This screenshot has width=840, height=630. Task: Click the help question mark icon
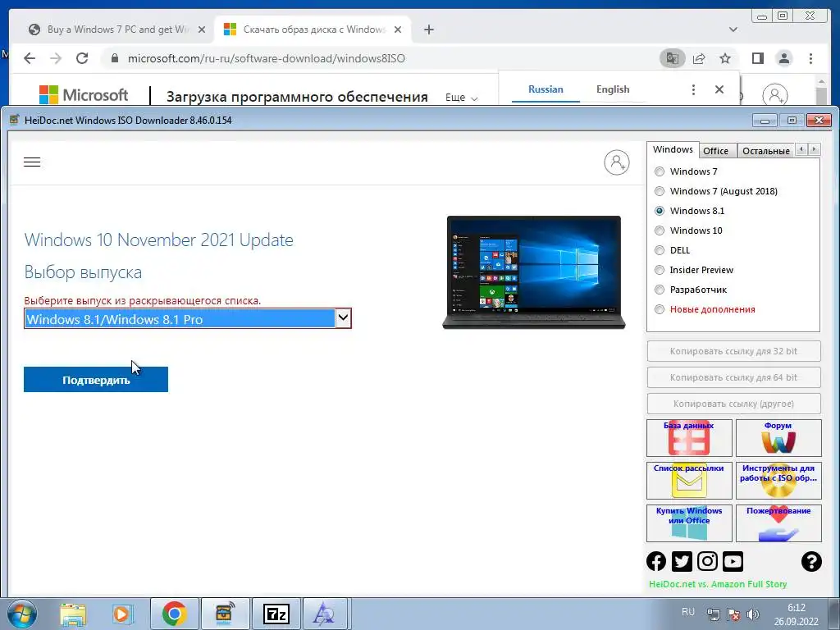pos(811,561)
